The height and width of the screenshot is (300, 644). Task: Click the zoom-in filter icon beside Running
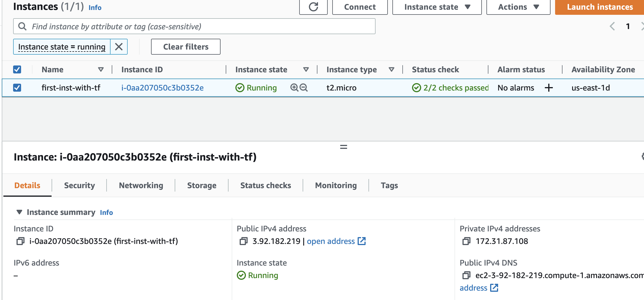pos(294,88)
